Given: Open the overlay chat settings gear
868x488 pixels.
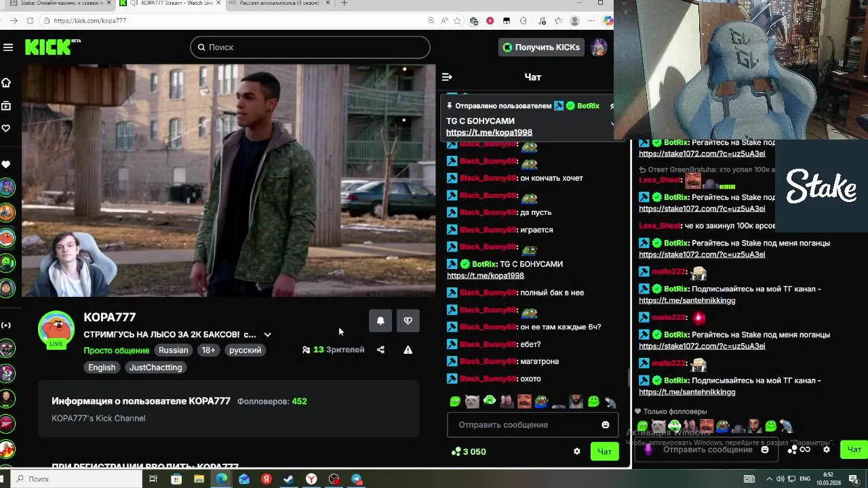Looking at the screenshot, I should pos(826,449).
